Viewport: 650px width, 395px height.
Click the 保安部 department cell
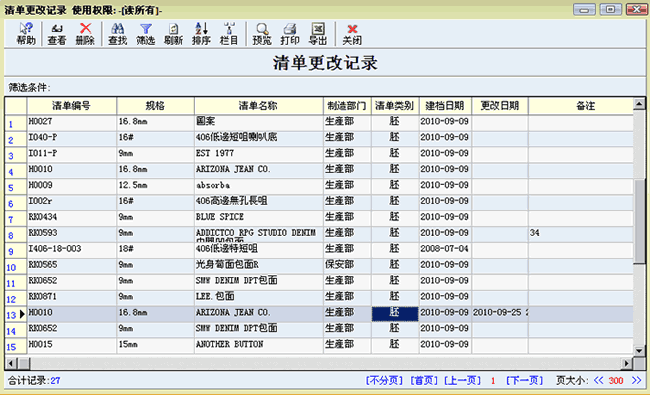pos(347,265)
